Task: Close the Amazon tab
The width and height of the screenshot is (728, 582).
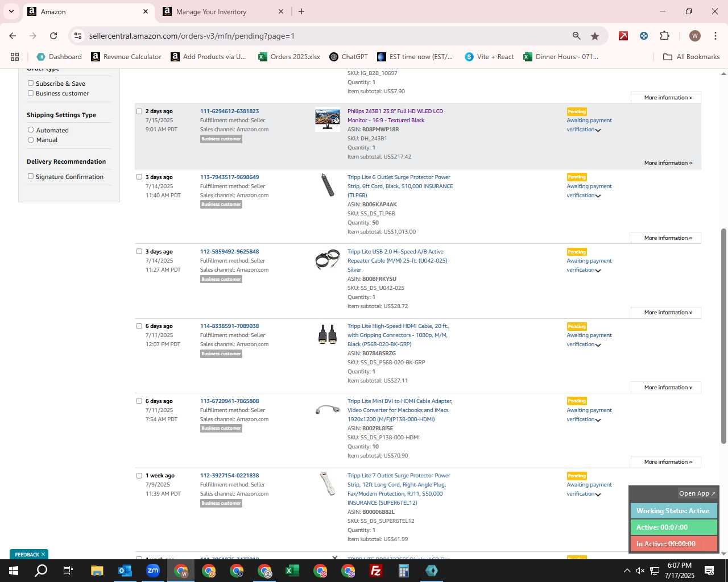Action: click(x=146, y=11)
